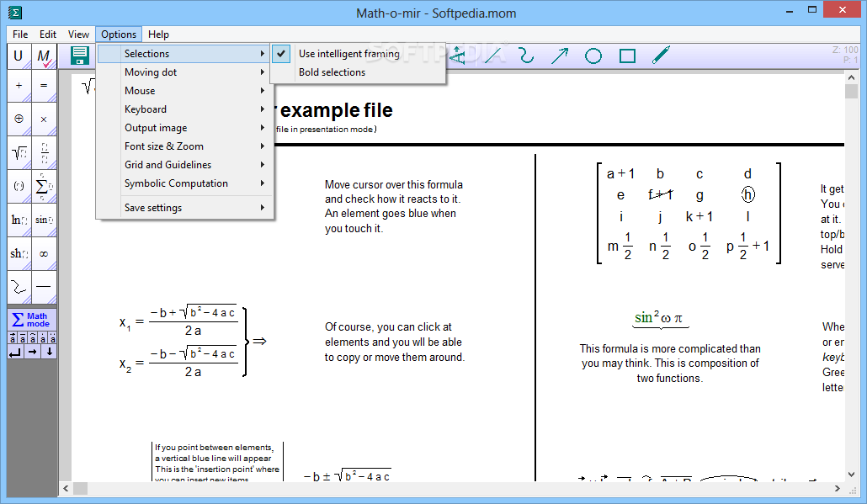
Task: Insert a summation sigma from the keypad
Action: (44, 186)
